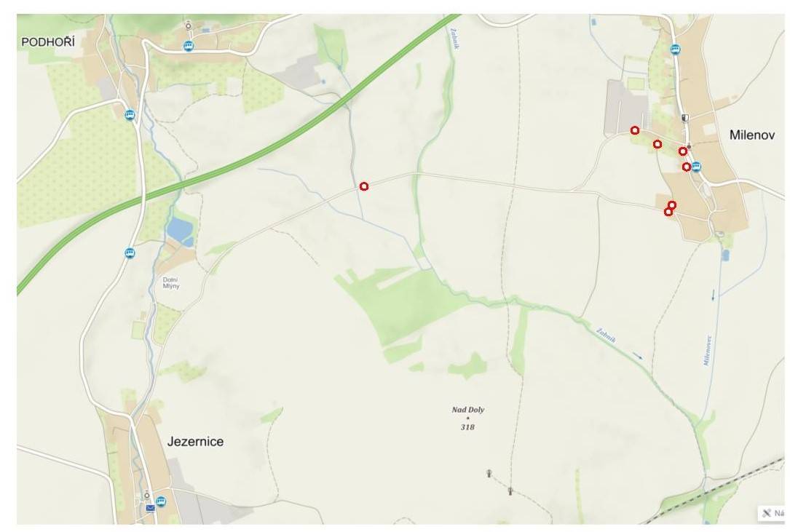The image size is (790, 532).
Task: Click the bus stop icon in Jezernice village
Action: pos(161,501)
